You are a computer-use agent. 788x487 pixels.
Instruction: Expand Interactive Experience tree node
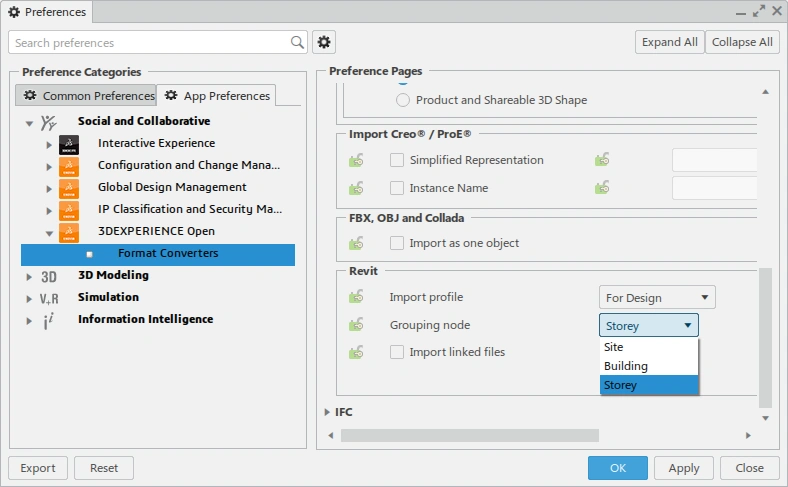(49, 145)
